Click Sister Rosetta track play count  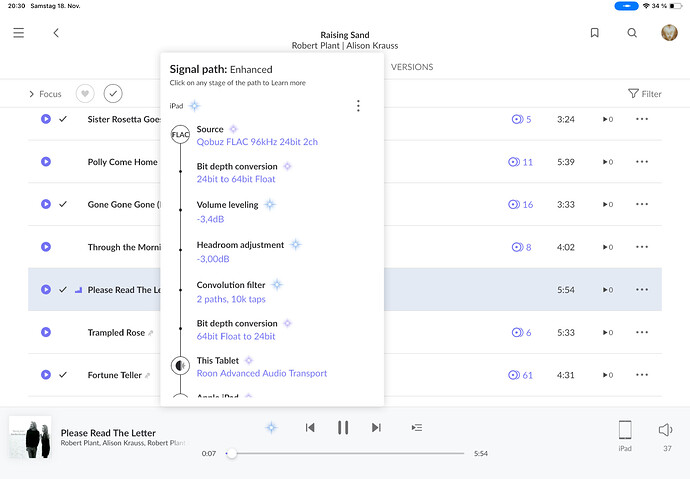608,119
